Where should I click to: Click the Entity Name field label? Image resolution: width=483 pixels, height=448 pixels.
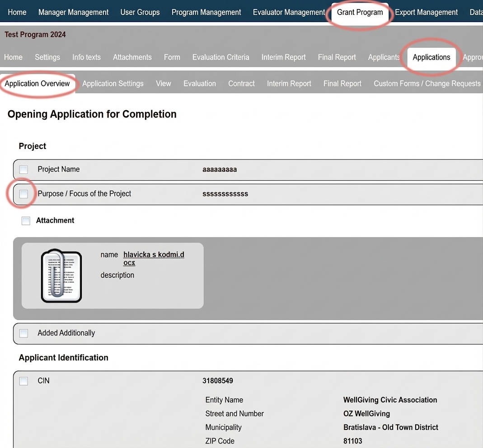pos(224,400)
